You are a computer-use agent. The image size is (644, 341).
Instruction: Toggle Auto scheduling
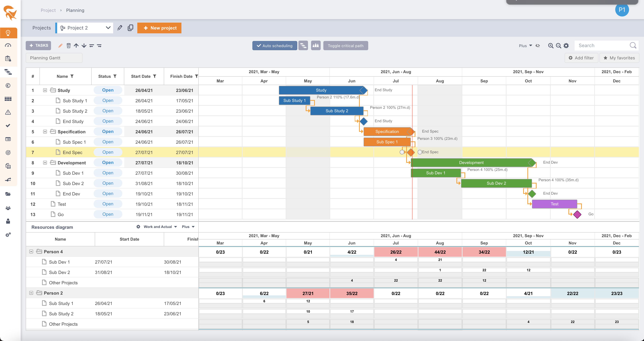coord(274,45)
